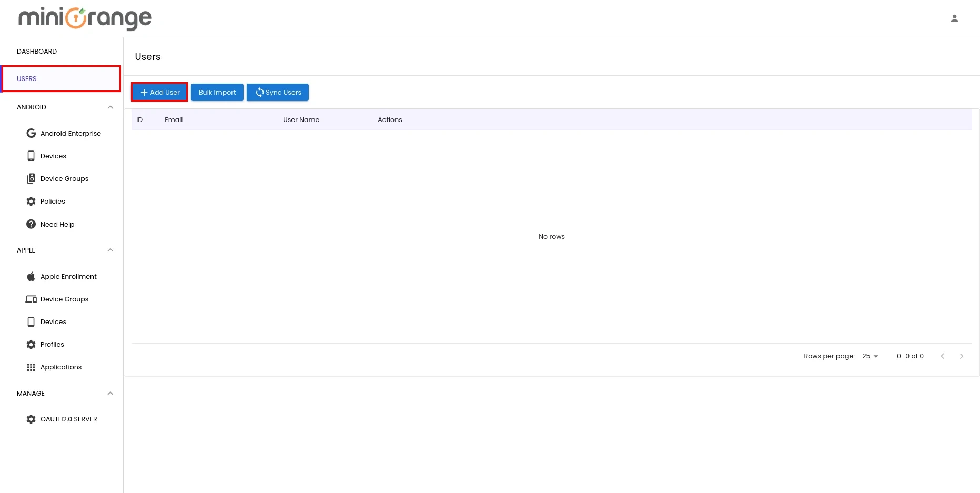Open Device Groups under Android
This screenshot has height=493, width=980.
tap(64, 178)
